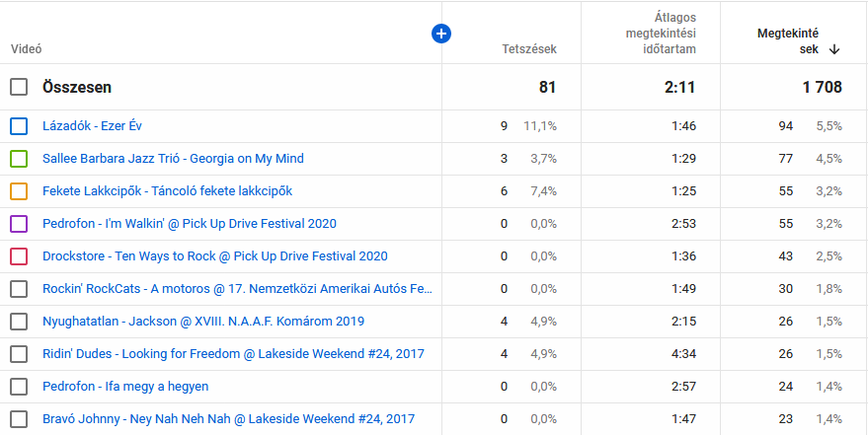The height and width of the screenshot is (435, 868).
Task: Click the total views value 1 708
Action: point(823,88)
